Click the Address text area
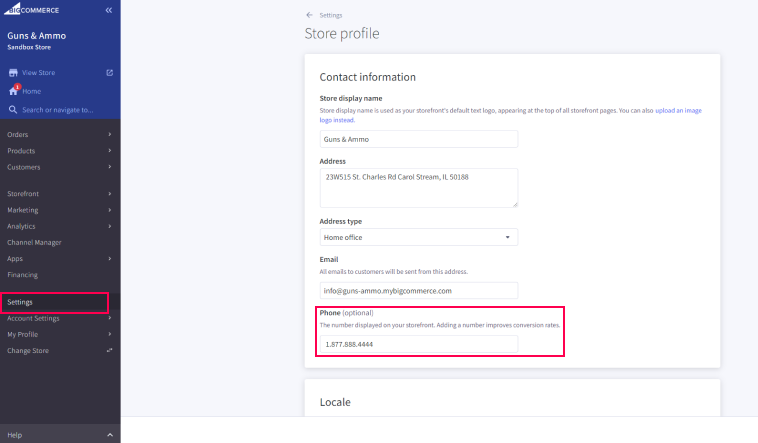Screen dimensions: 758x443 point(419,188)
